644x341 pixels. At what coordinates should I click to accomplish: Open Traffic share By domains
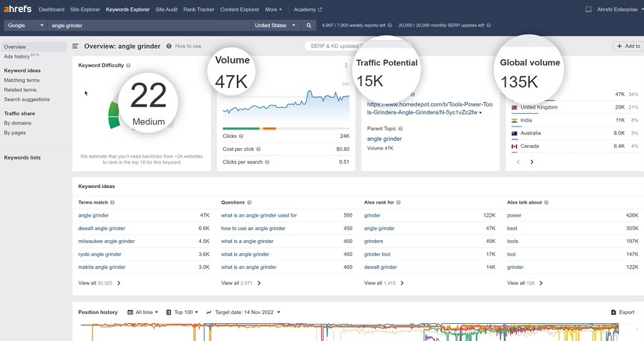coord(18,123)
